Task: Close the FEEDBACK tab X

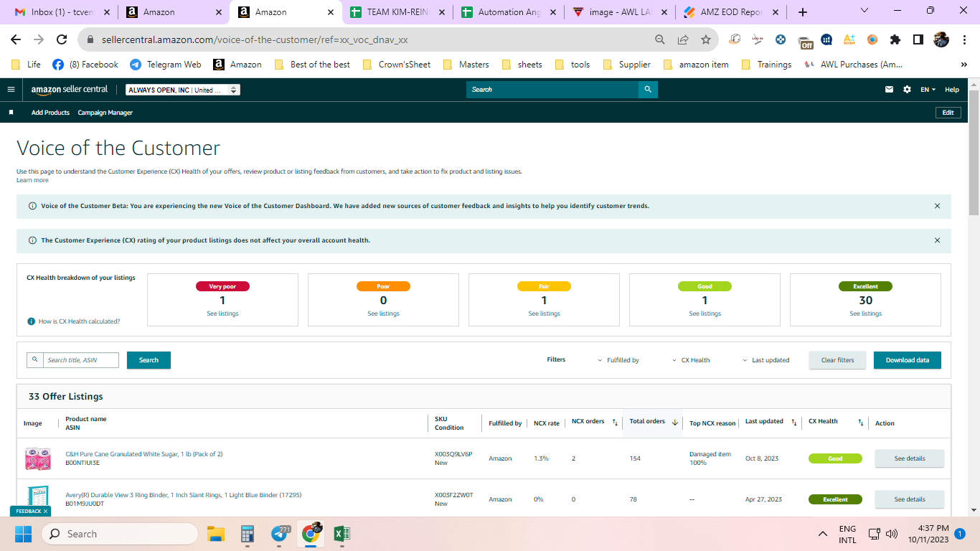Action: point(45,512)
